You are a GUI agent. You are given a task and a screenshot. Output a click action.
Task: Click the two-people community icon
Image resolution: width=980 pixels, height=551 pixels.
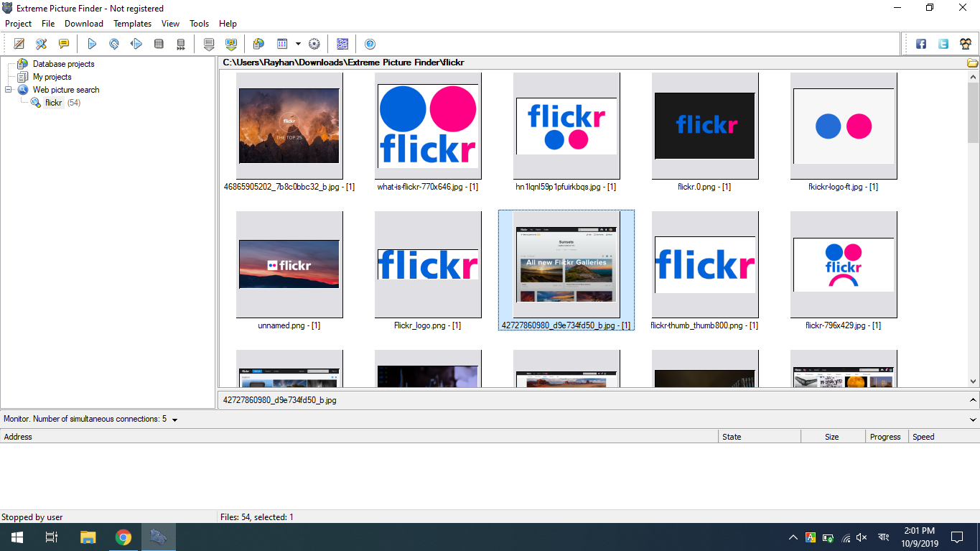966,44
